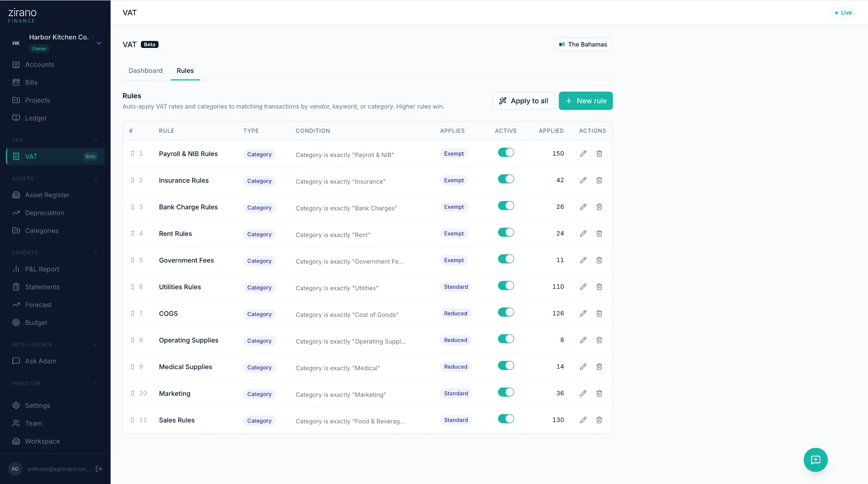Delete the Sales Rules rule
The image size is (868, 484).
pyautogui.click(x=599, y=420)
